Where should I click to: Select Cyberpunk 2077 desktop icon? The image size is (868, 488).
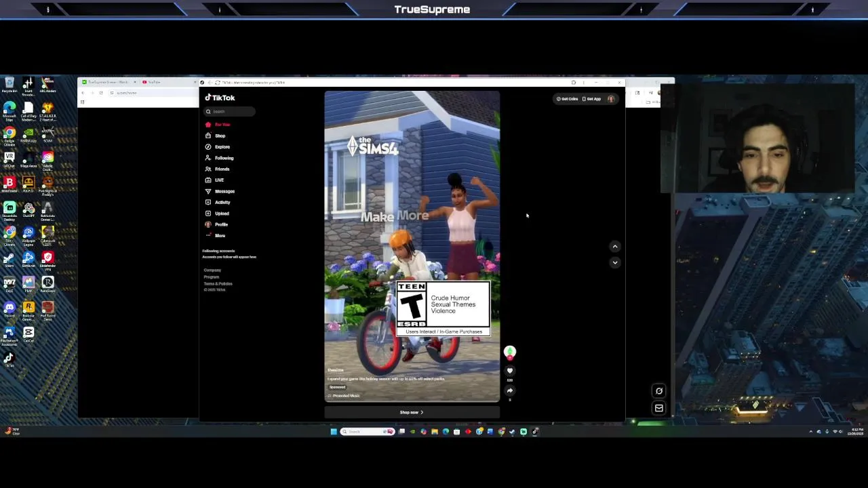click(47, 236)
